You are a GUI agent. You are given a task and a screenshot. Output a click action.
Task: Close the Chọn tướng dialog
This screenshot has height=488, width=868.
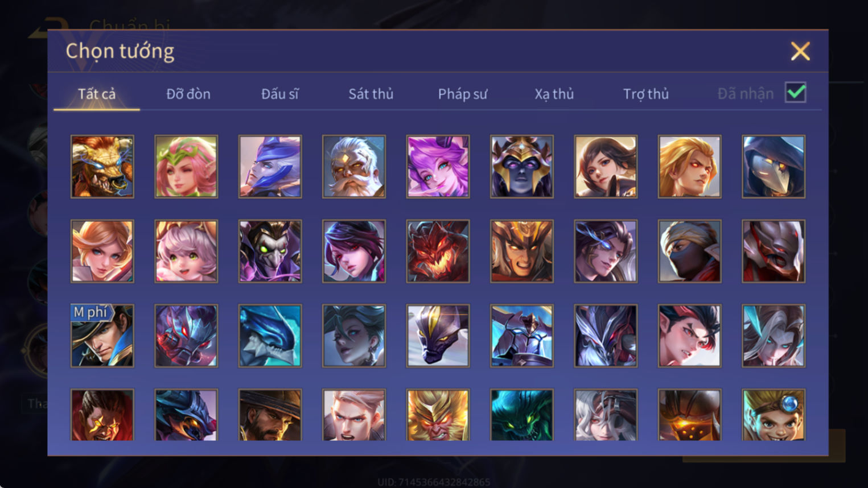pos(800,51)
